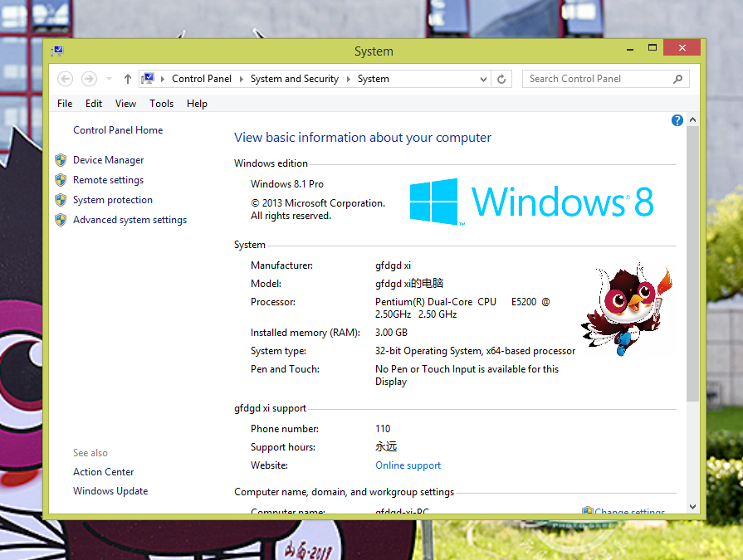Click the shield icon beside System protection
The image size is (743, 560).
tap(60, 200)
